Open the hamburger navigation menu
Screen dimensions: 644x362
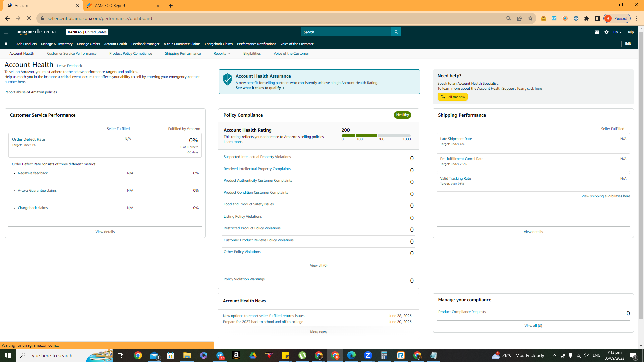tap(6, 32)
